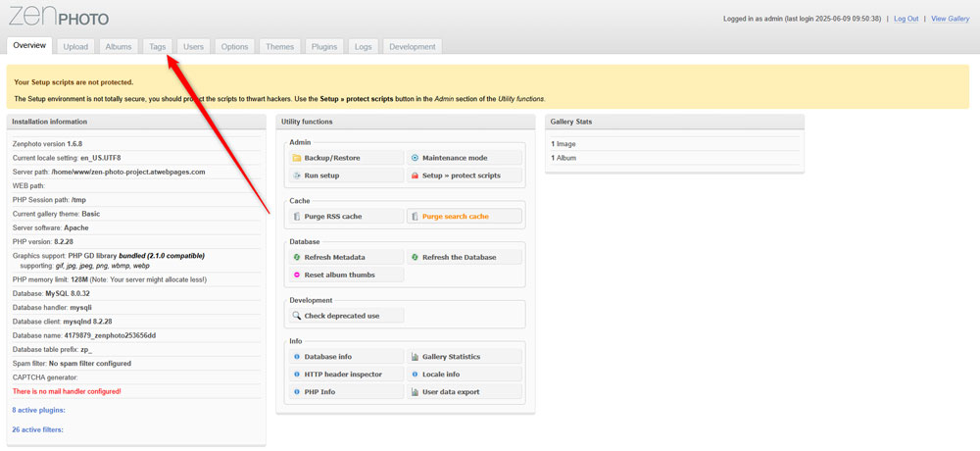Click the Run setup gear icon

pos(297,175)
